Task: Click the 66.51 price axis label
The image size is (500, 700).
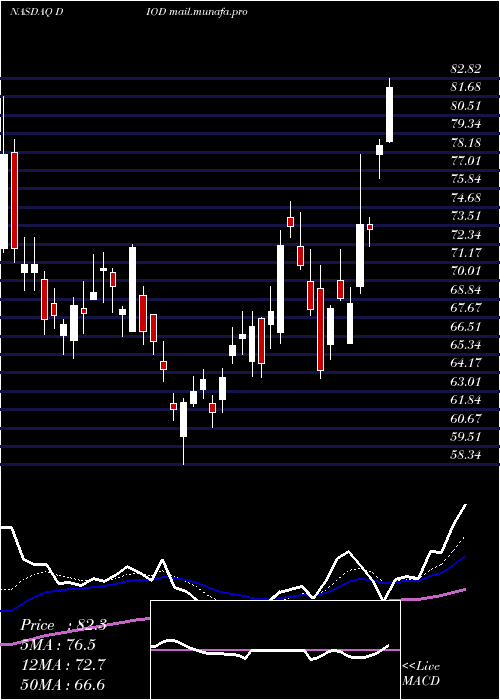Action: click(466, 327)
